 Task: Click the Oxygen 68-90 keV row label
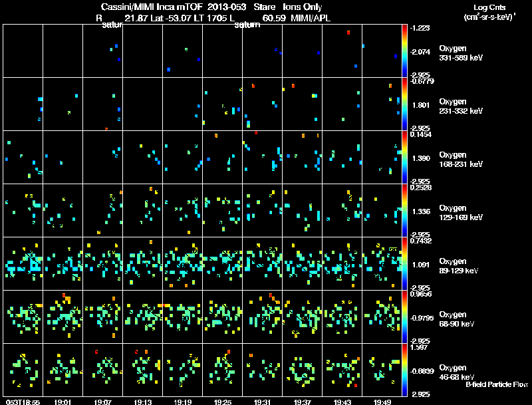click(457, 319)
